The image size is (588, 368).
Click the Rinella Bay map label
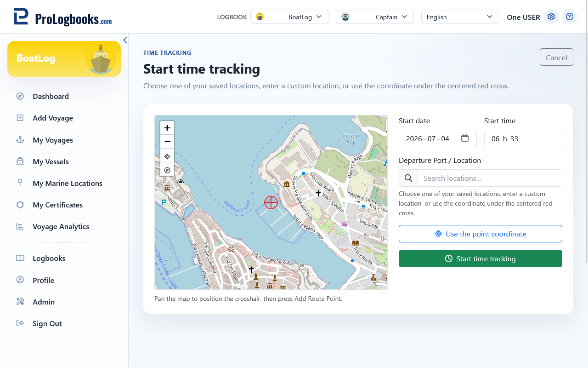pos(351,139)
